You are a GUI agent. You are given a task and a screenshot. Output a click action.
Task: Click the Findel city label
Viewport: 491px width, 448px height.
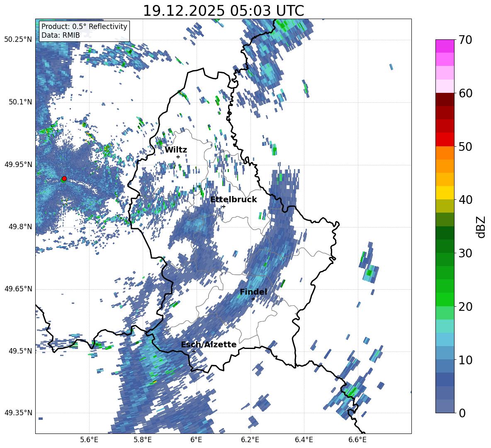pos(253,292)
